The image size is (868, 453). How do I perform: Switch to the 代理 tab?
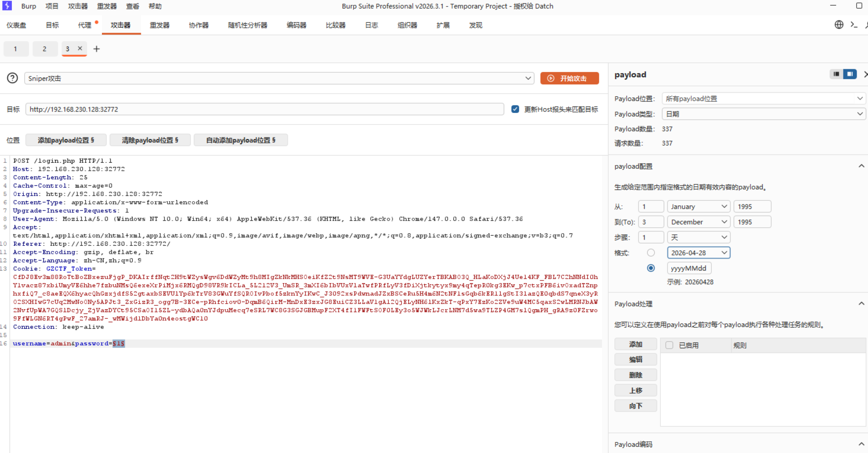[84, 25]
